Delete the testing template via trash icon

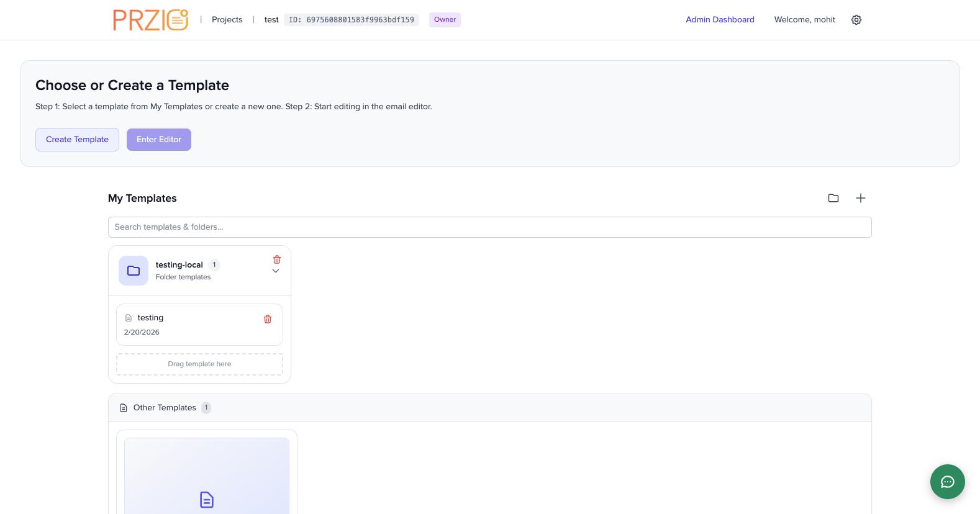pos(268,319)
